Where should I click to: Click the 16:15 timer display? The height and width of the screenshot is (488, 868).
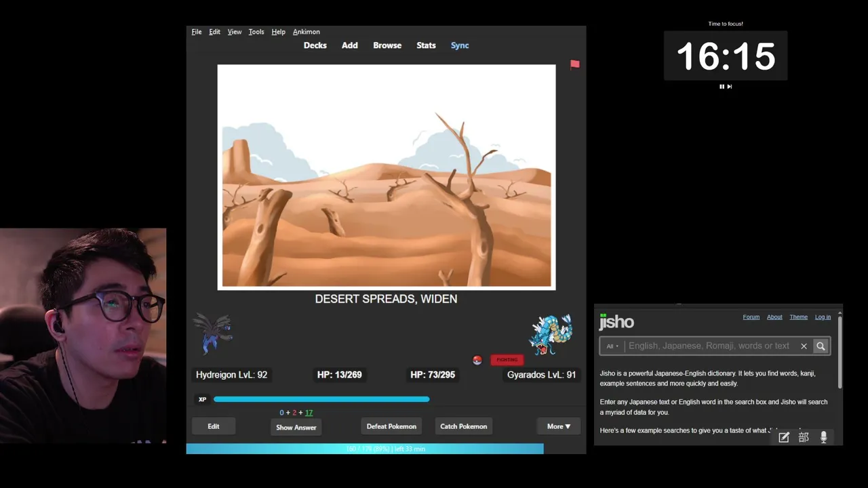(x=726, y=56)
